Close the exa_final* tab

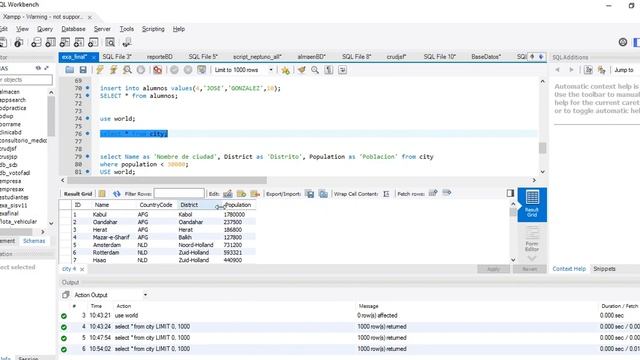coord(93,57)
